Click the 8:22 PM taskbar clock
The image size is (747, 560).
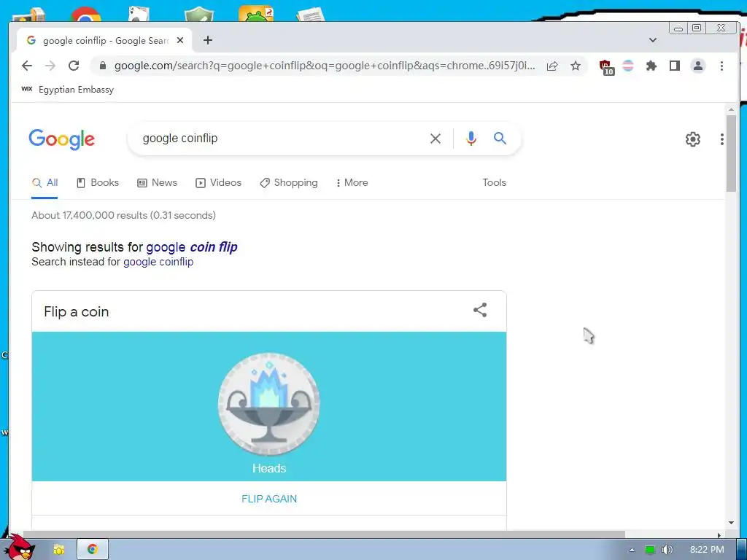point(706,550)
